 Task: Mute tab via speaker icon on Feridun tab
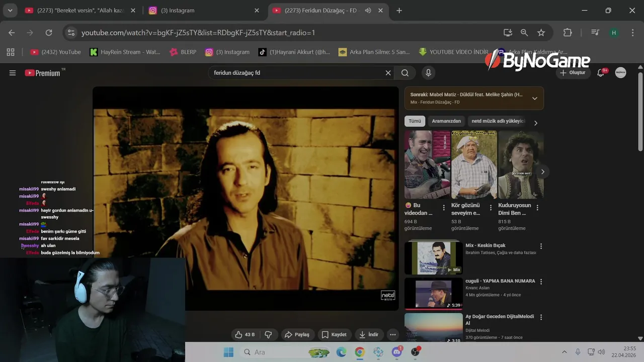[368, 11]
